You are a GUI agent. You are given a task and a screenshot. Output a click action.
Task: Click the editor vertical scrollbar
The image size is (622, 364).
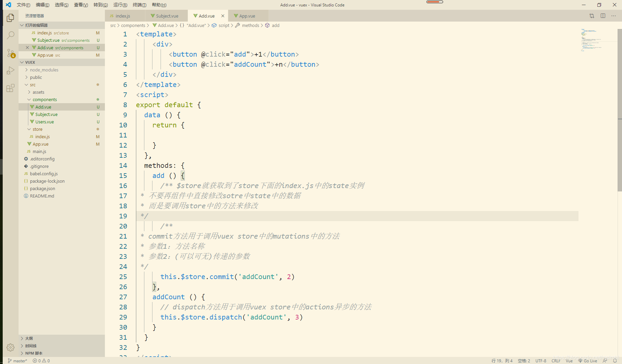tap(620, 110)
